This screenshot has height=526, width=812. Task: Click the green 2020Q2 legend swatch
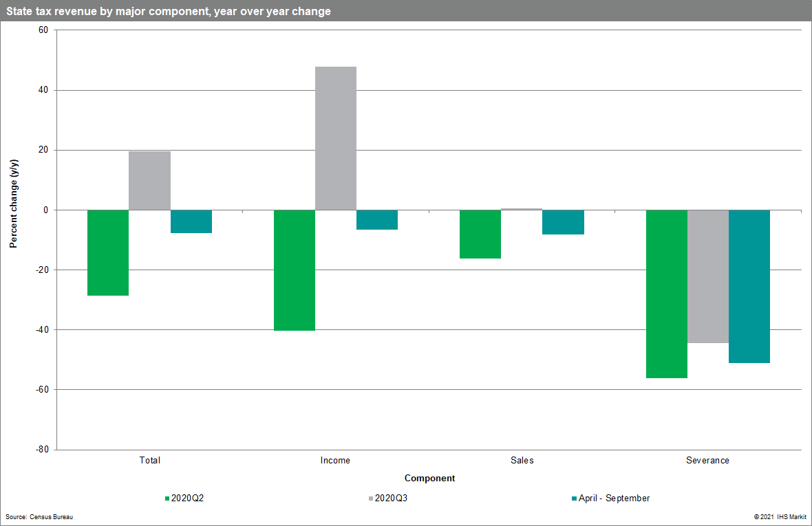click(167, 498)
